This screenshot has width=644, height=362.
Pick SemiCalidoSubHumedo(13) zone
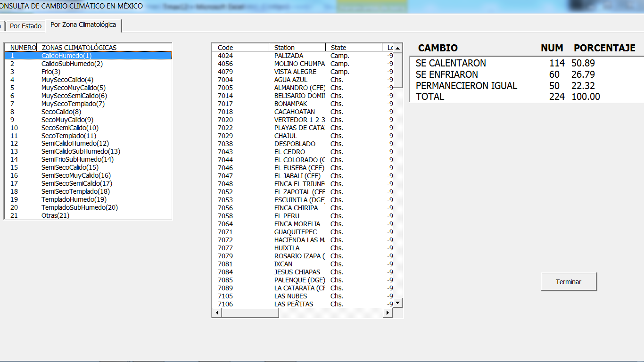point(81,151)
